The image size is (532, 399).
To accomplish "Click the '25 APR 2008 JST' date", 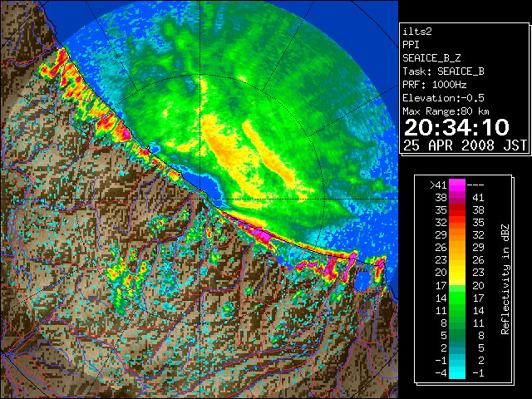I will 465,145.
